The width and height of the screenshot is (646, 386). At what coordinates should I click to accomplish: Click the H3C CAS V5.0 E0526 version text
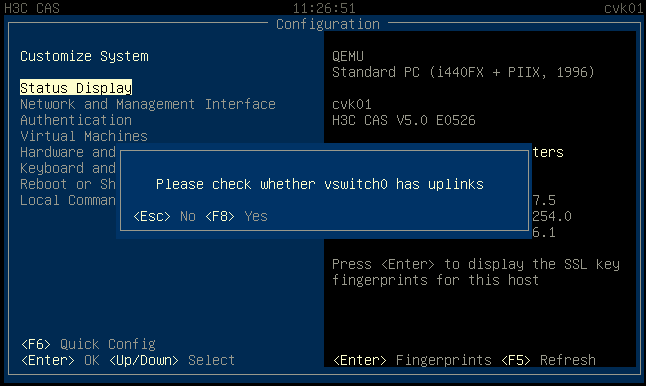pos(404,120)
